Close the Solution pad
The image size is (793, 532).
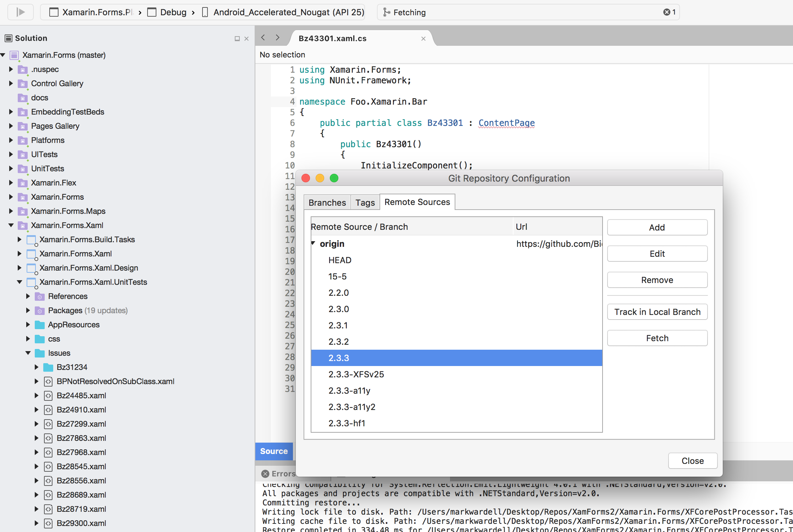coord(246,39)
